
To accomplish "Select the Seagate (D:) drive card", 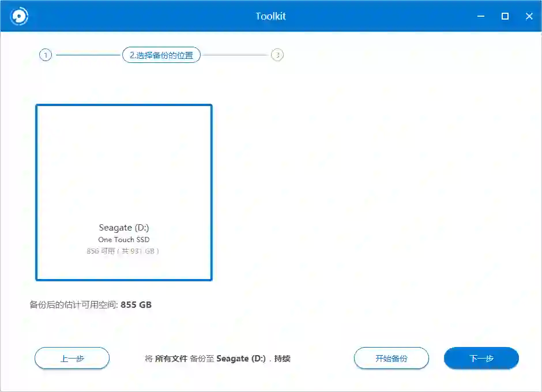I will 124,192.
